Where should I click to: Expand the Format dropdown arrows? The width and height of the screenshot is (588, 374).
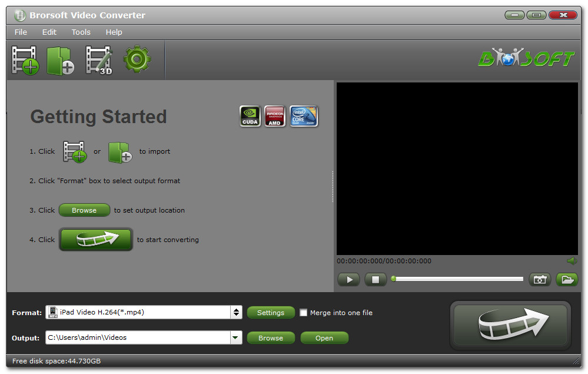[236, 312]
